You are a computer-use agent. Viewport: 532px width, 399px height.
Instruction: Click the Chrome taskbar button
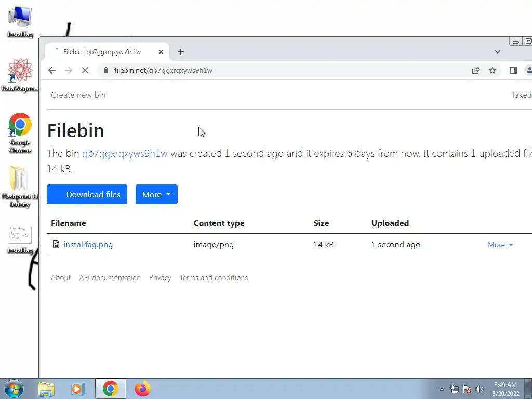pos(110,389)
